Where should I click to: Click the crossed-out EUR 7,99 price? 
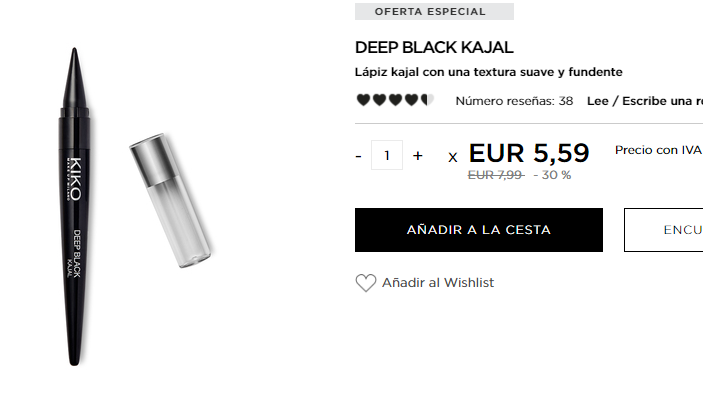pos(495,175)
